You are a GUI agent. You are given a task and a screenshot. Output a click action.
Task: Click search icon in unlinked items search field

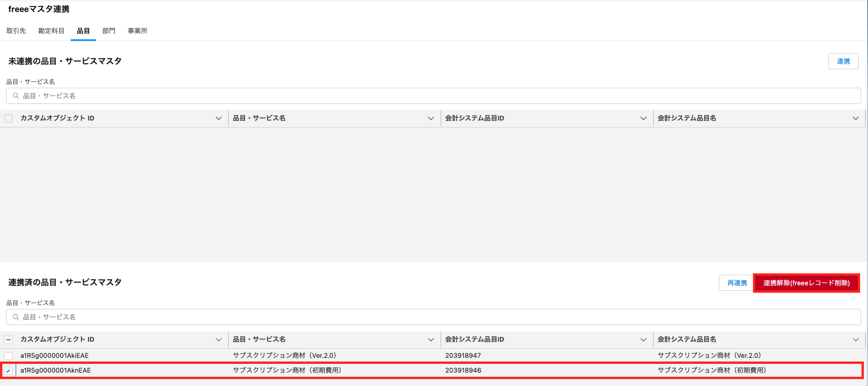tap(16, 96)
